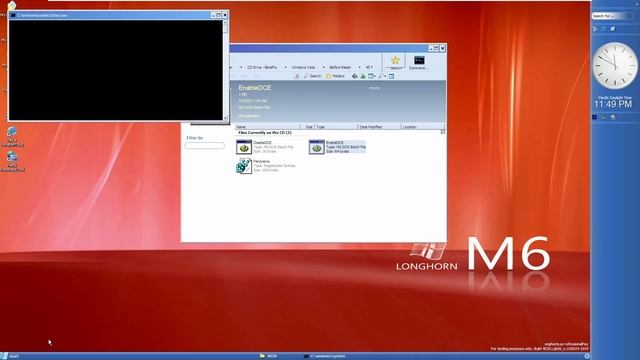Select the Before Reset breadcrumb segment
The height and width of the screenshot is (360, 640).
(x=340, y=67)
